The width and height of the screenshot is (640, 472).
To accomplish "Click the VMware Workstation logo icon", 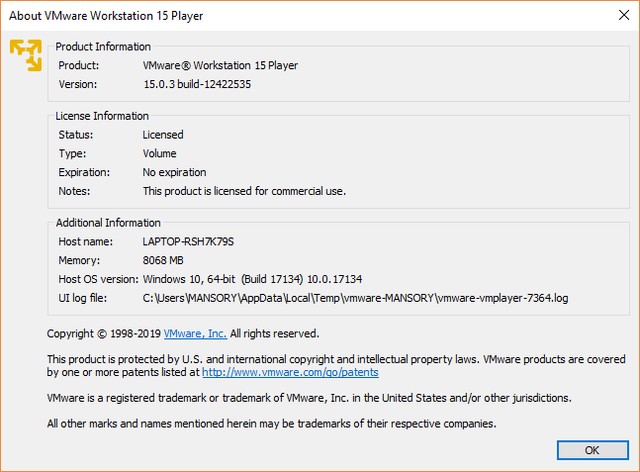I will [x=26, y=56].
